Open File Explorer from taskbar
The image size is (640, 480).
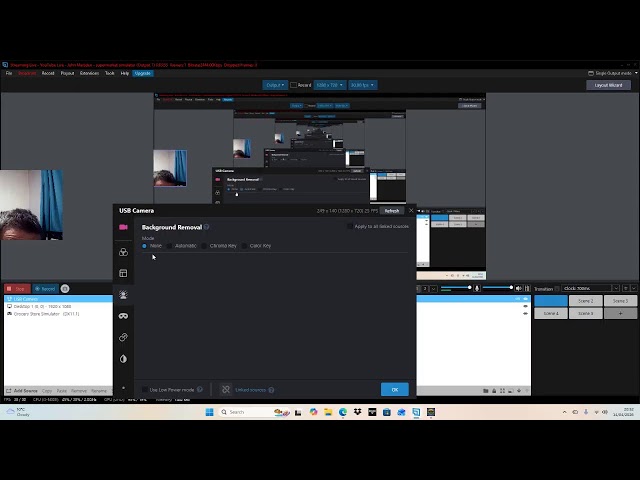click(328, 412)
